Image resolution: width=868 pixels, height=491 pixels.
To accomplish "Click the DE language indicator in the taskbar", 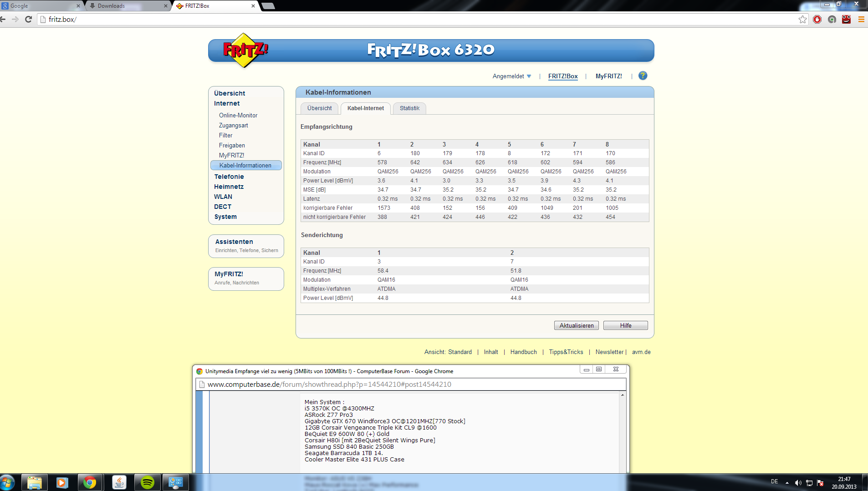I will 774,481.
